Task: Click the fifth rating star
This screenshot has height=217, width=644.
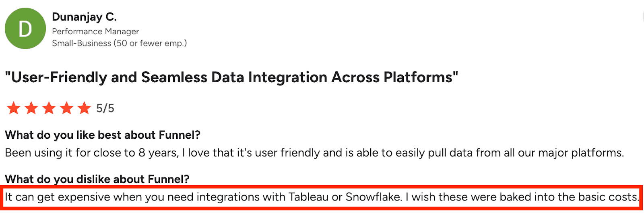Action: [x=84, y=108]
